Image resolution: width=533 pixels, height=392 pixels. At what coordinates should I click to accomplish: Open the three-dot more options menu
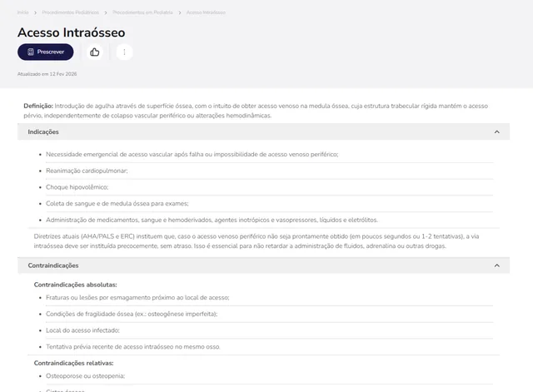(x=124, y=52)
